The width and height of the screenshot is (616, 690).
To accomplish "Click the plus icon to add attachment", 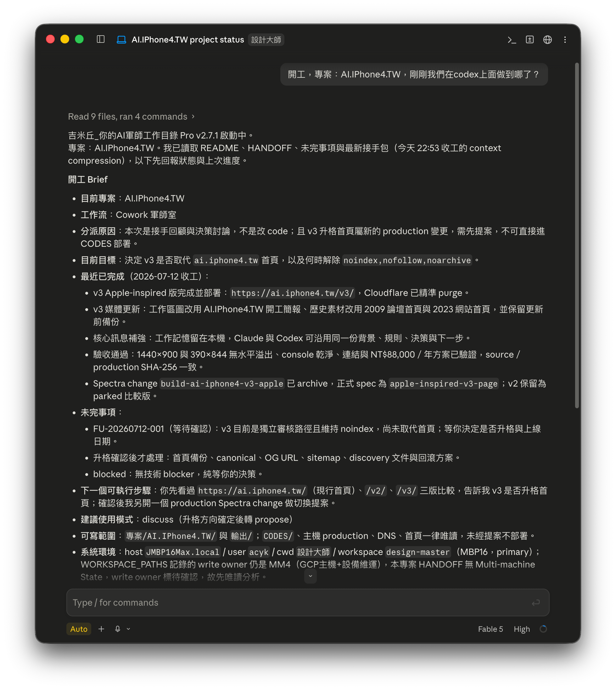I will pyautogui.click(x=101, y=629).
